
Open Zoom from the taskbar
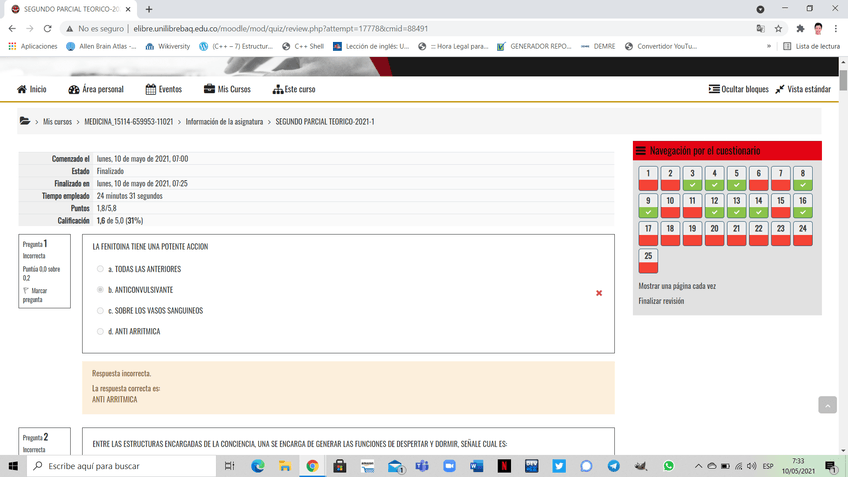[x=449, y=466]
